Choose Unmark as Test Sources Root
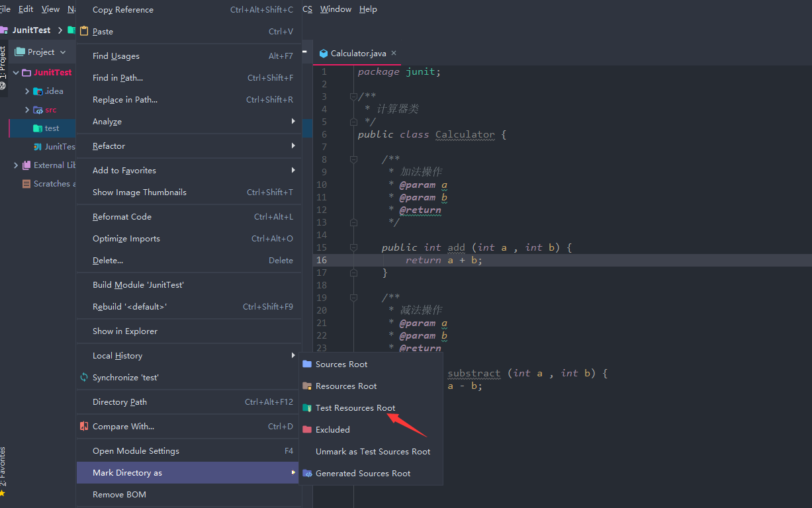This screenshot has width=812, height=508. pos(373,451)
